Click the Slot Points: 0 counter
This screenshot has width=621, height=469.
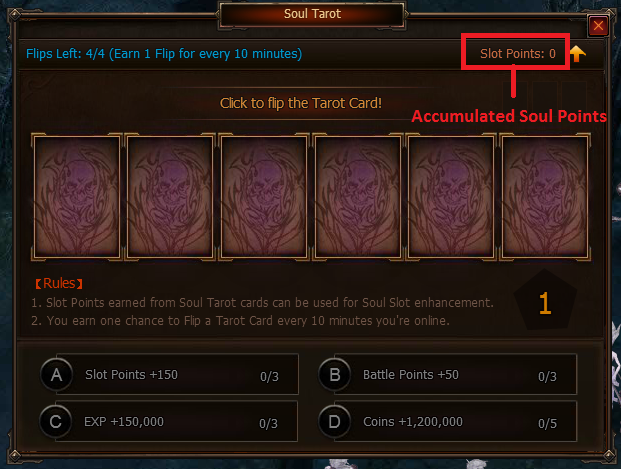518,53
